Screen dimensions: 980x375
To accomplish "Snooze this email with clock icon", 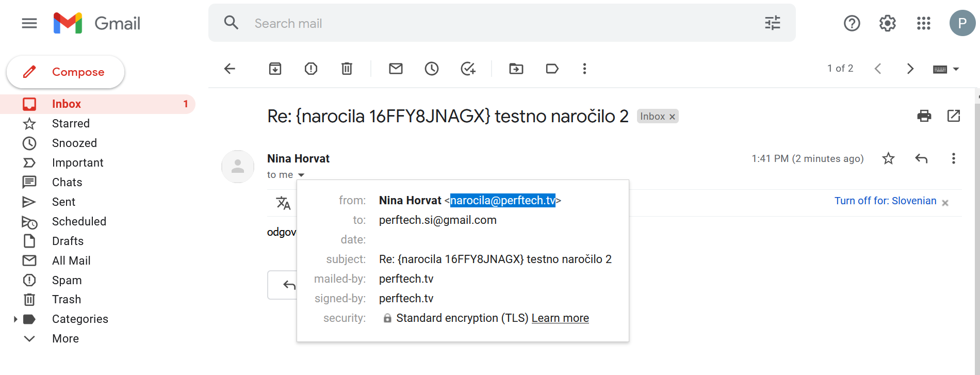I will tap(432, 69).
